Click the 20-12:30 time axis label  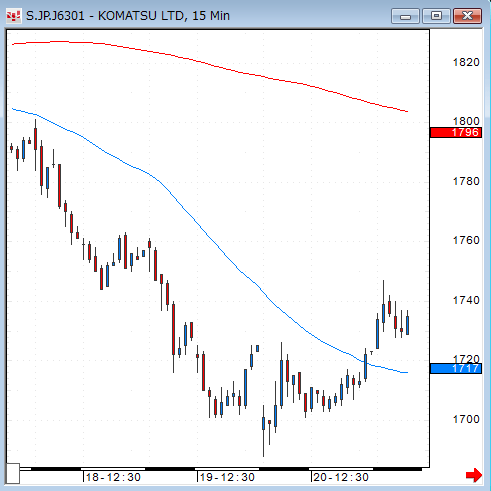[x=341, y=477]
